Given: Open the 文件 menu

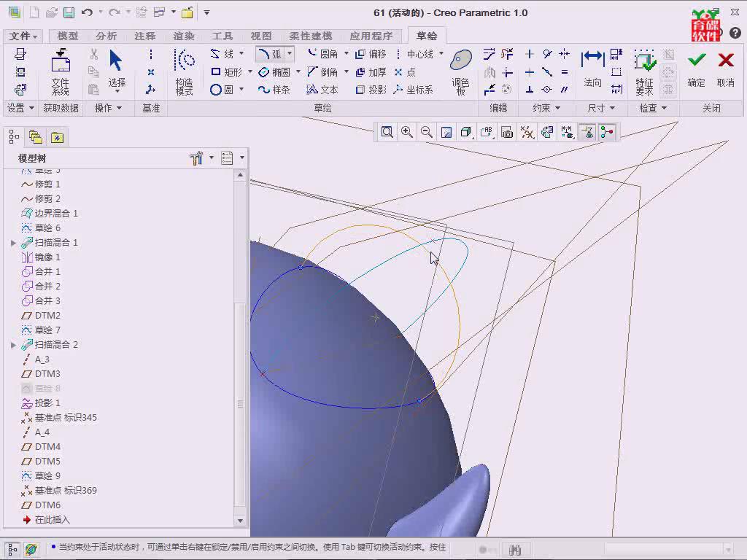Looking at the screenshot, I should tap(23, 36).
